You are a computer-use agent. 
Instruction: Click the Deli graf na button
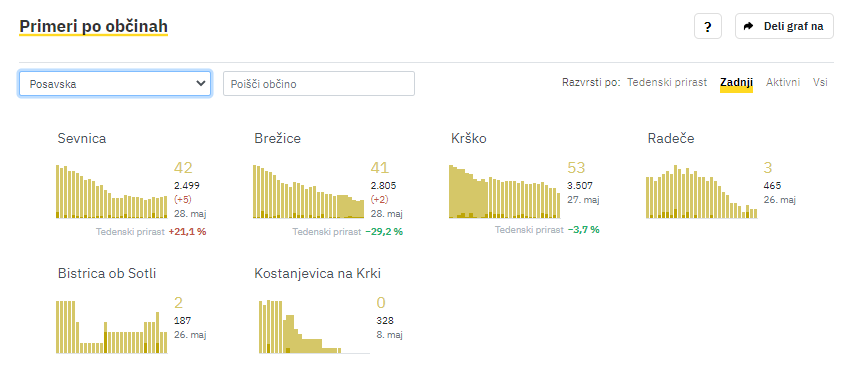[784, 26]
